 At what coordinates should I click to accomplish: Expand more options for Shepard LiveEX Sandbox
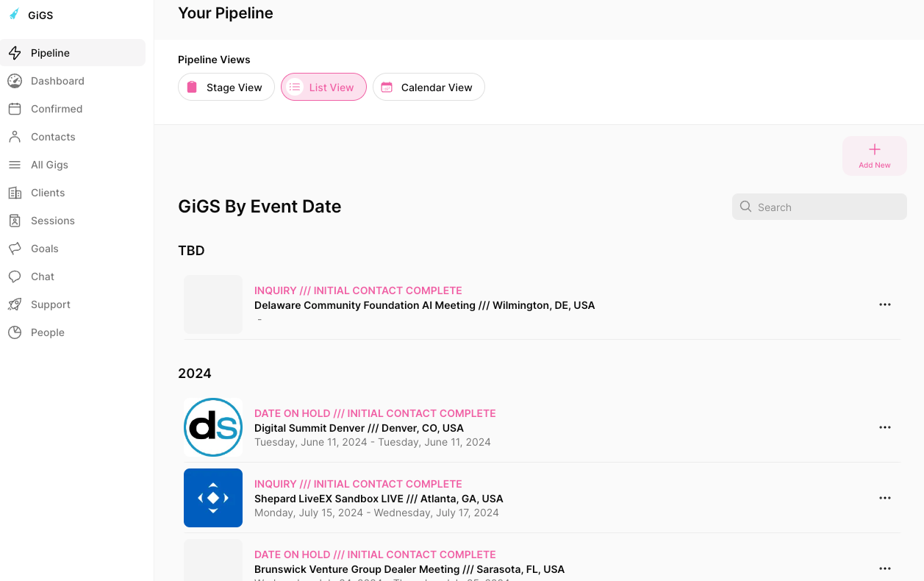(885, 498)
